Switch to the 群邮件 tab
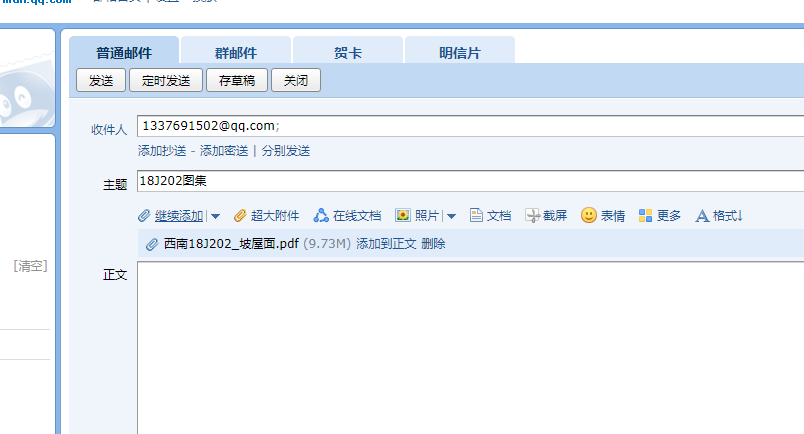This screenshot has height=434, width=804. tap(236, 51)
